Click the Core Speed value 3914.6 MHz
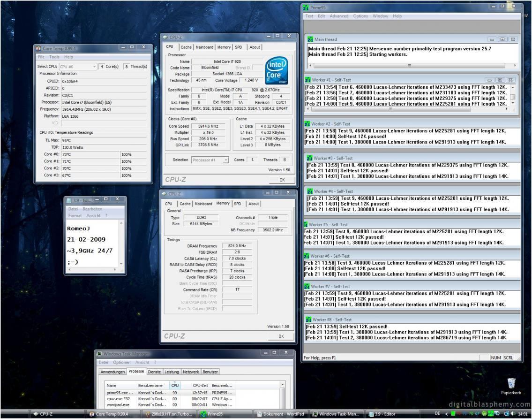 [x=208, y=126]
